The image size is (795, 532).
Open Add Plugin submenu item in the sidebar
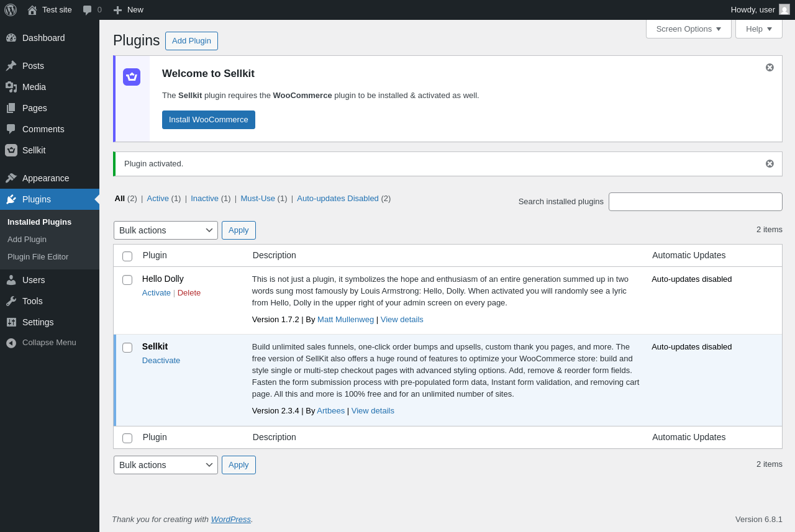pos(27,240)
